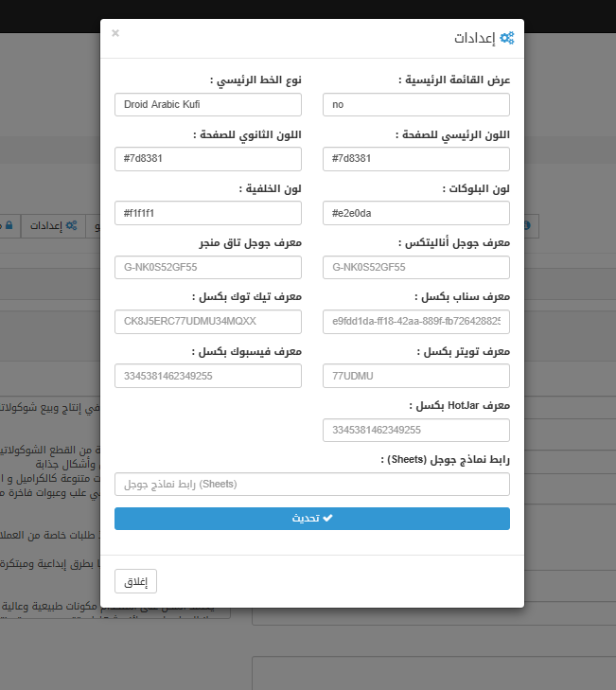Click the secondary page color field

(207, 159)
